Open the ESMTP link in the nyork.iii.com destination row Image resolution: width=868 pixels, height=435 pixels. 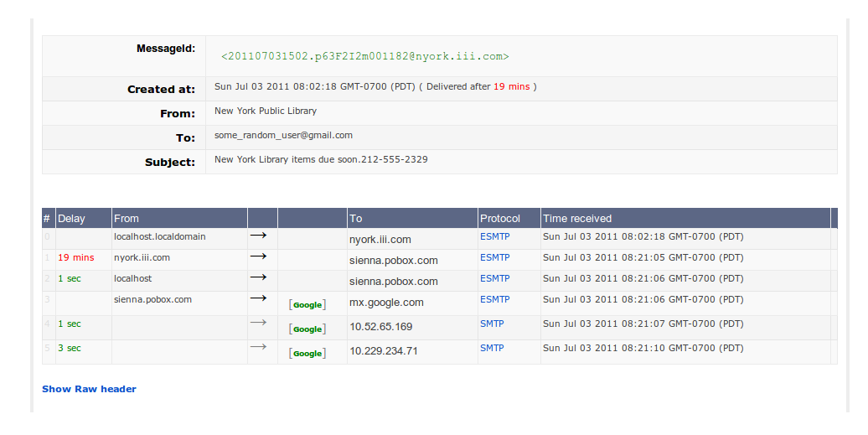point(495,237)
